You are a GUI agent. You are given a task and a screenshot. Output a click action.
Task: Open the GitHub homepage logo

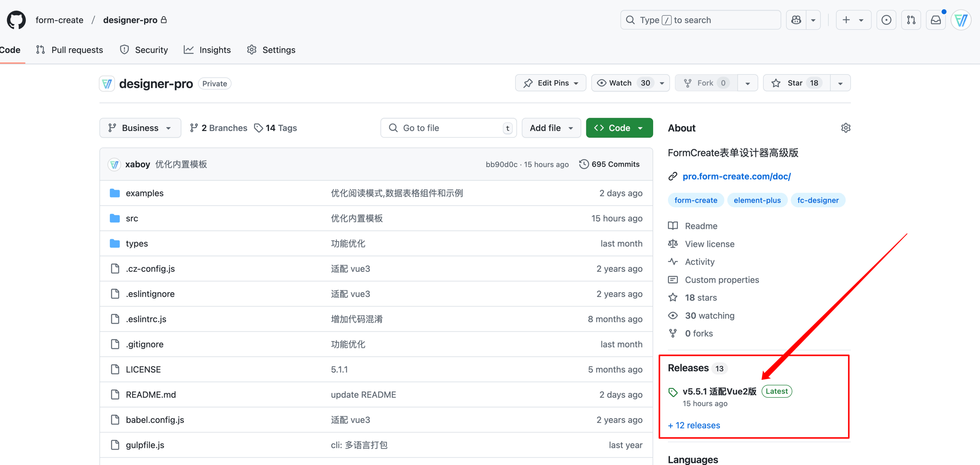(x=16, y=20)
